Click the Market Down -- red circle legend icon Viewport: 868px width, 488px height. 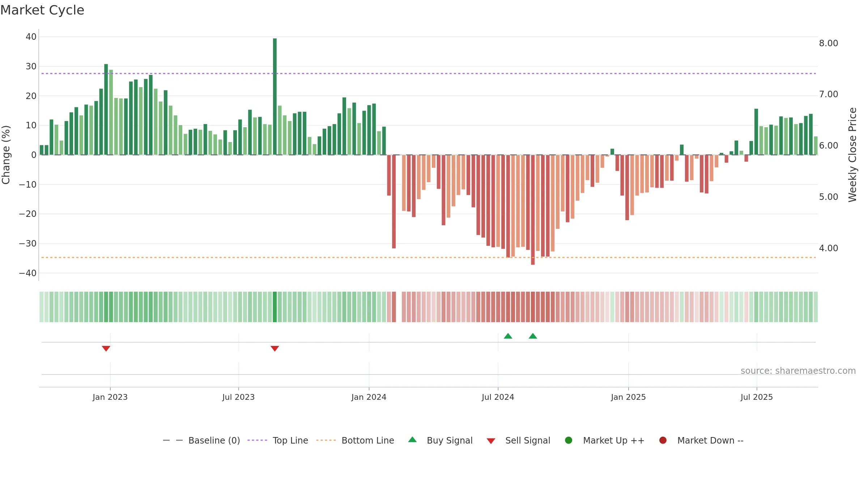pyautogui.click(x=663, y=440)
